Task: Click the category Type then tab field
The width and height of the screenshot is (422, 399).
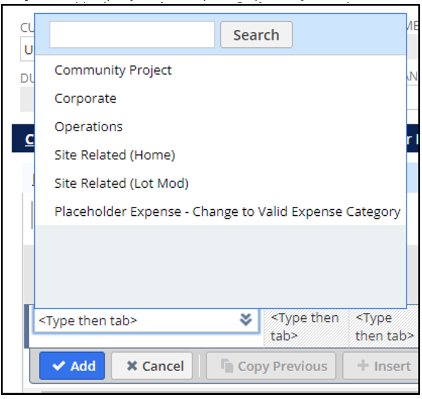Action: coord(146,321)
